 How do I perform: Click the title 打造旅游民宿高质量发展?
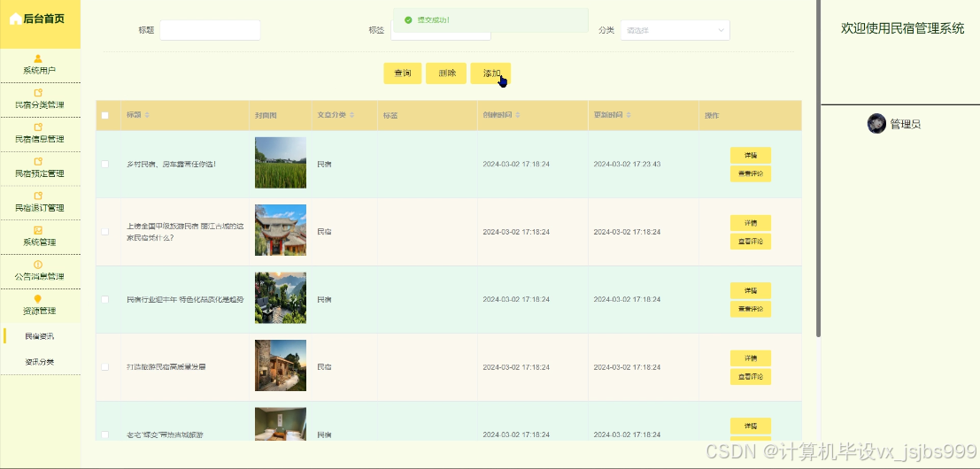(x=166, y=367)
